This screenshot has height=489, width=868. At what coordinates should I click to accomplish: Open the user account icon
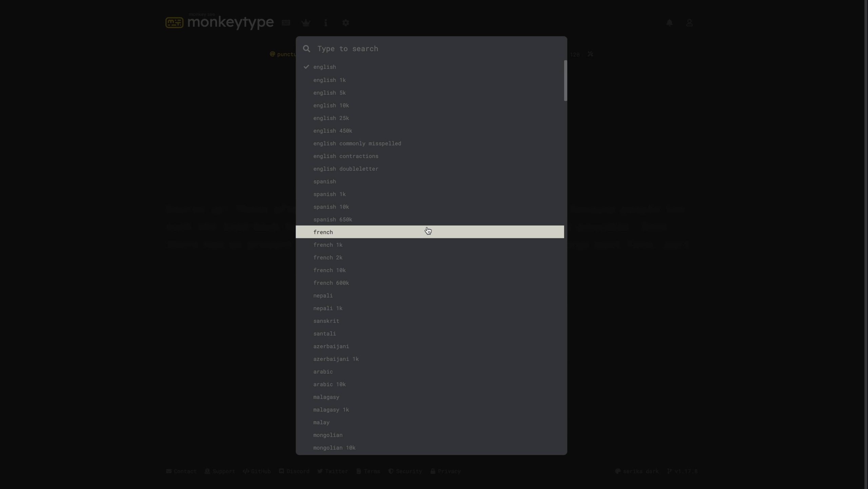pyautogui.click(x=689, y=23)
